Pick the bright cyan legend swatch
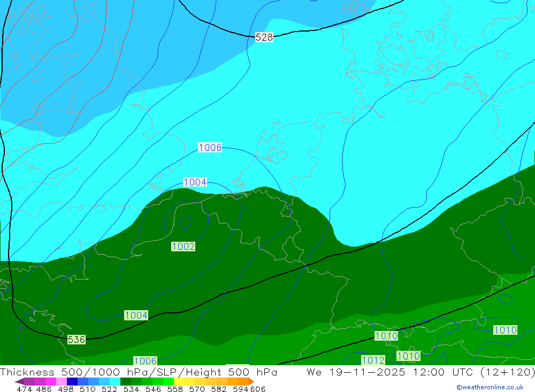 click(115, 382)
